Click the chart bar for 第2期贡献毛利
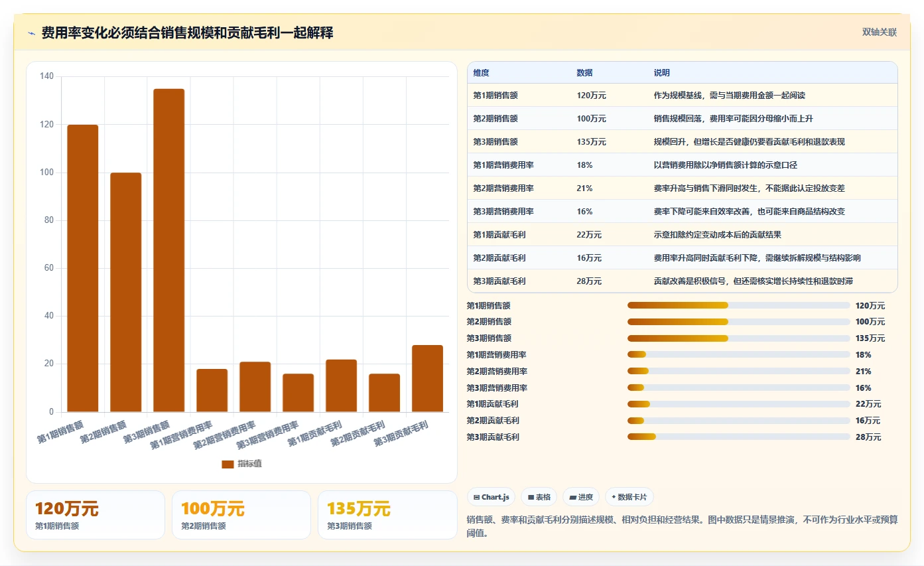Viewport: 924px width, 566px height. (385, 393)
